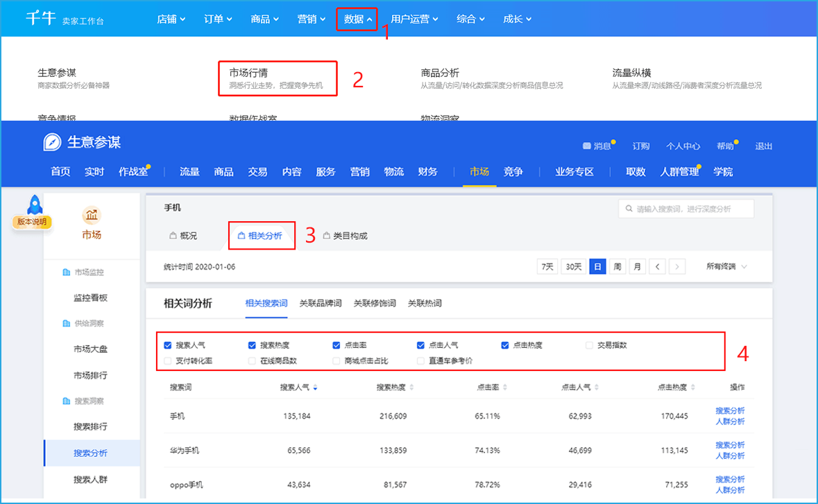The image size is (818, 504).
Task: Click 搜索分析 link for 手机 row
Action: pos(730,410)
